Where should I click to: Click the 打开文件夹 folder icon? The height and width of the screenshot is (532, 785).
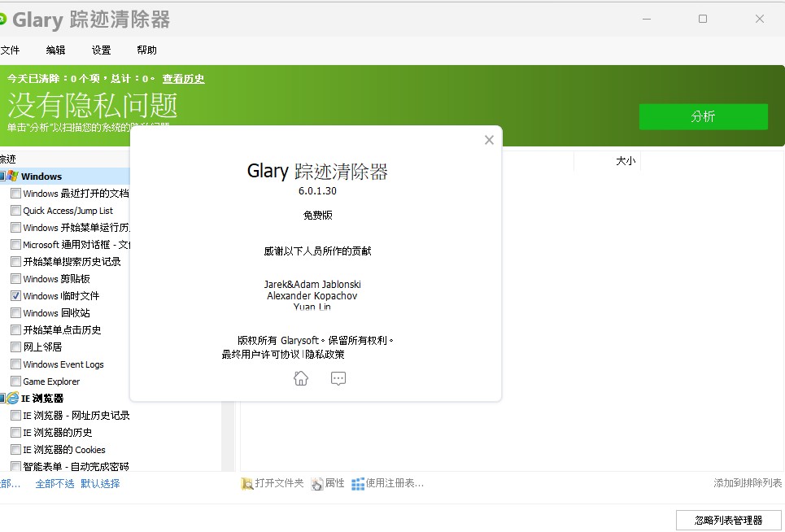(x=247, y=484)
